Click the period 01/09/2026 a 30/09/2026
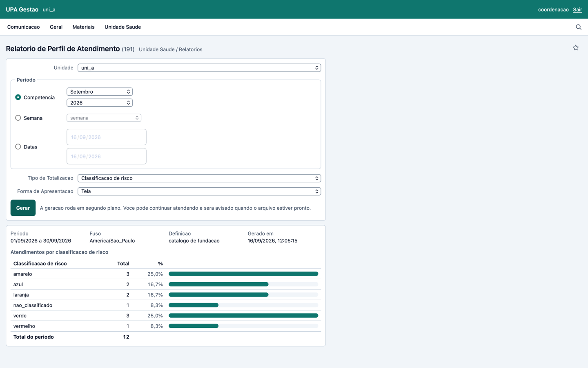The image size is (588, 368). click(x=41, y=241)
